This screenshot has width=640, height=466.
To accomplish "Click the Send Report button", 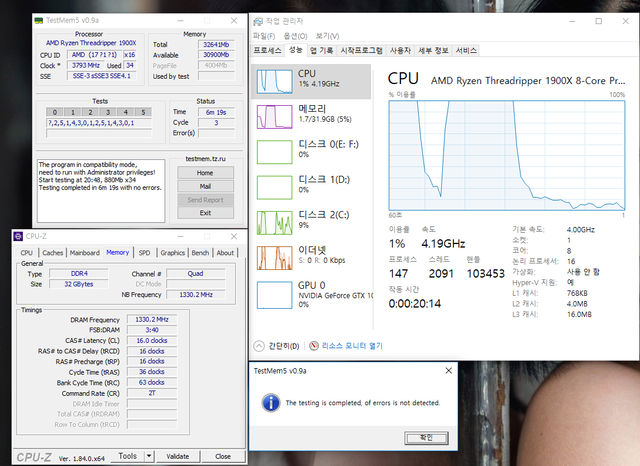I will click(205, 200).
